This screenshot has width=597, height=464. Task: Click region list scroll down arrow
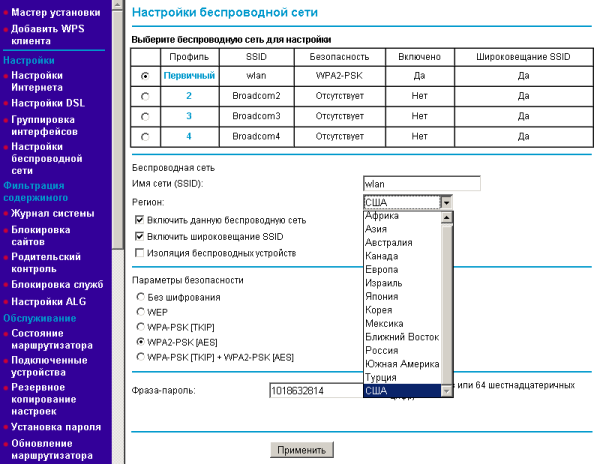[x=447, y=391]
